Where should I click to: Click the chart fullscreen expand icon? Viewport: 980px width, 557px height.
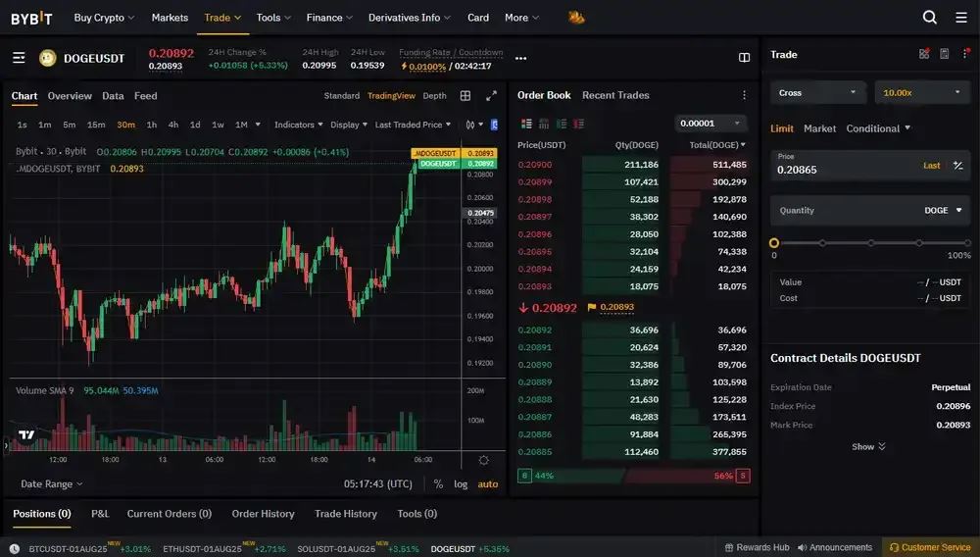tap(491, 96)
